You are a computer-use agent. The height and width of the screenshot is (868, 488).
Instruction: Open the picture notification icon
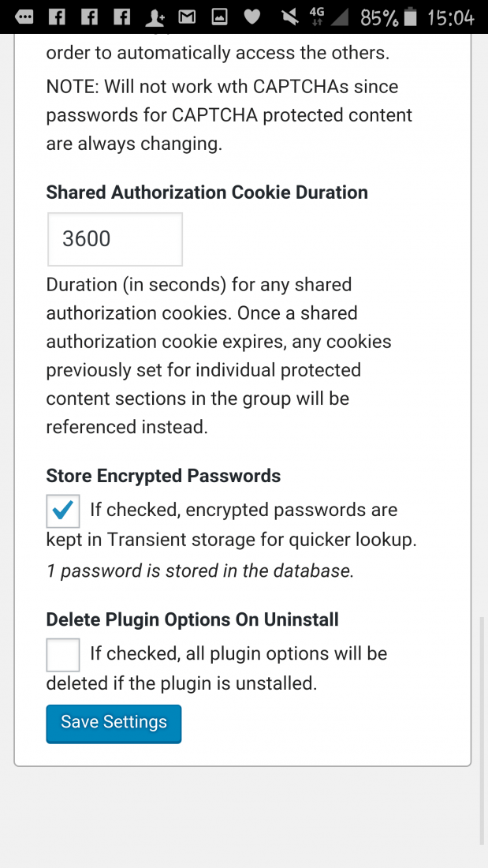click(x=220, y=17)
